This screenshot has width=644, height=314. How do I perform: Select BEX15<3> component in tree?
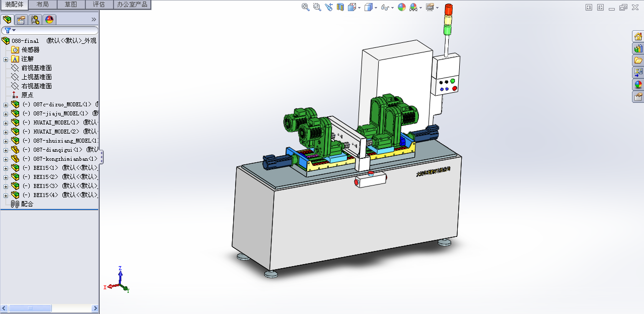[54, 186]
